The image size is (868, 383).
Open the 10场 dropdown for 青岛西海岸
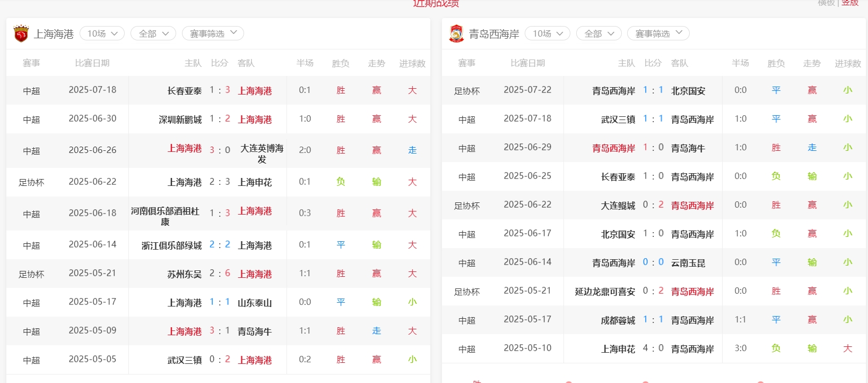tap(547, 33)
